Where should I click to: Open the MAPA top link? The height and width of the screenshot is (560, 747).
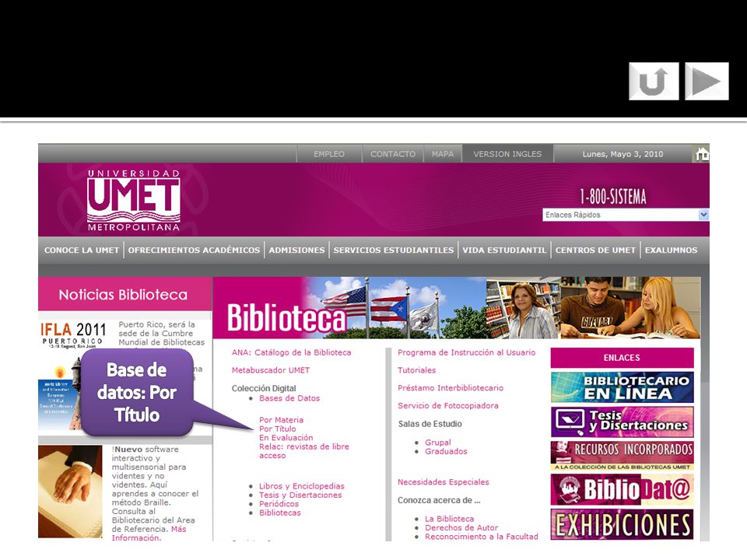pyautogui.click(x=443, y=154)
